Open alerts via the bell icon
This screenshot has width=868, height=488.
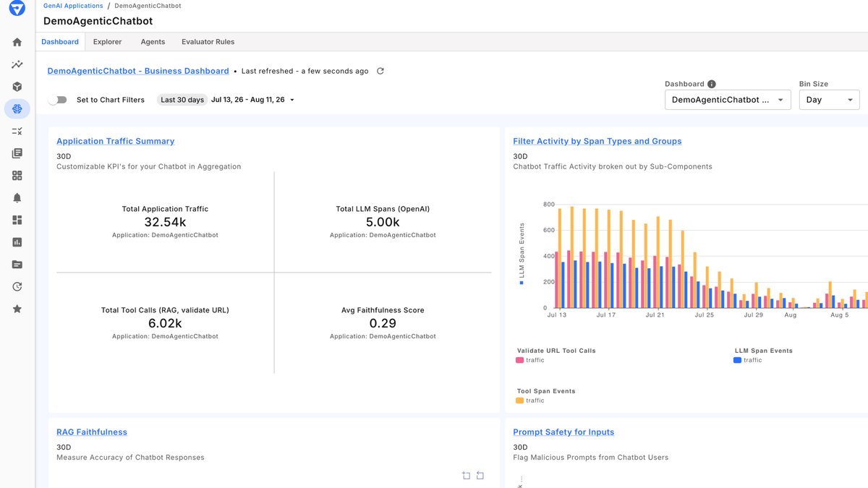pos(17,198)
